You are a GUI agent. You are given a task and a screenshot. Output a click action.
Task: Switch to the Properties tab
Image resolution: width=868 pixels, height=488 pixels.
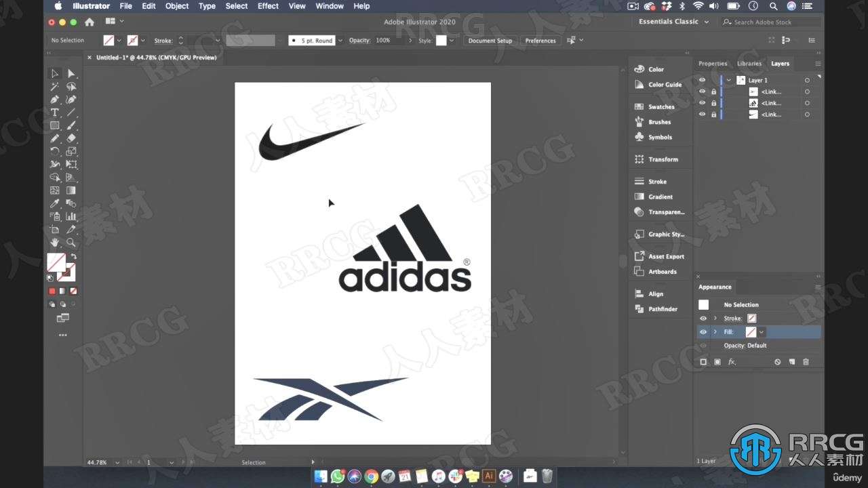(713, 64)
